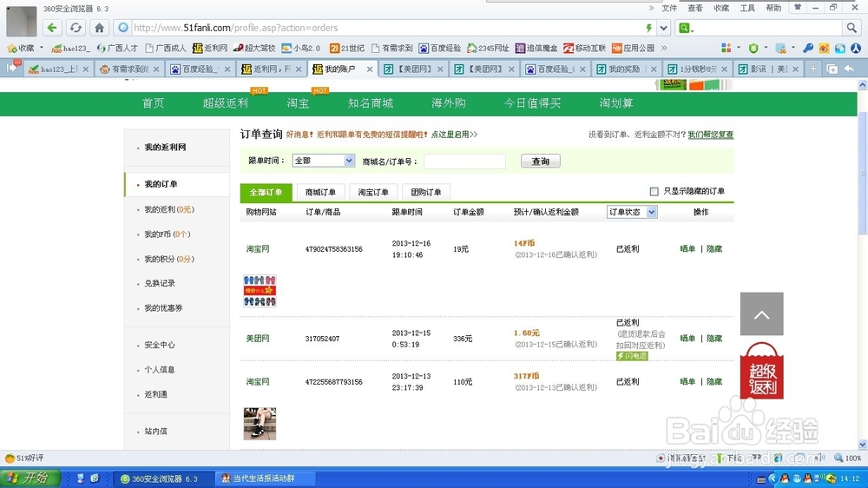Open the search engine selector dropdown
868x488 pixels.
(686, 28)
